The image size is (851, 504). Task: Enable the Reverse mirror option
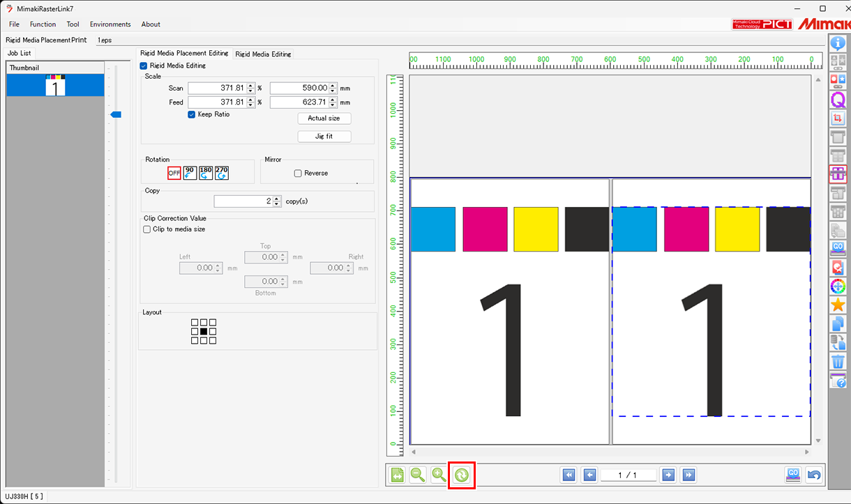coord(298,173)
